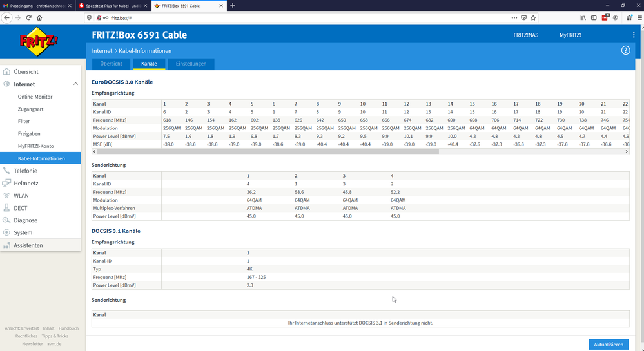Image resolution: width=644 pixels, height=351 pixels.
Task: Close the Speedtest Plus tab
Action: (x=145, y=6)
